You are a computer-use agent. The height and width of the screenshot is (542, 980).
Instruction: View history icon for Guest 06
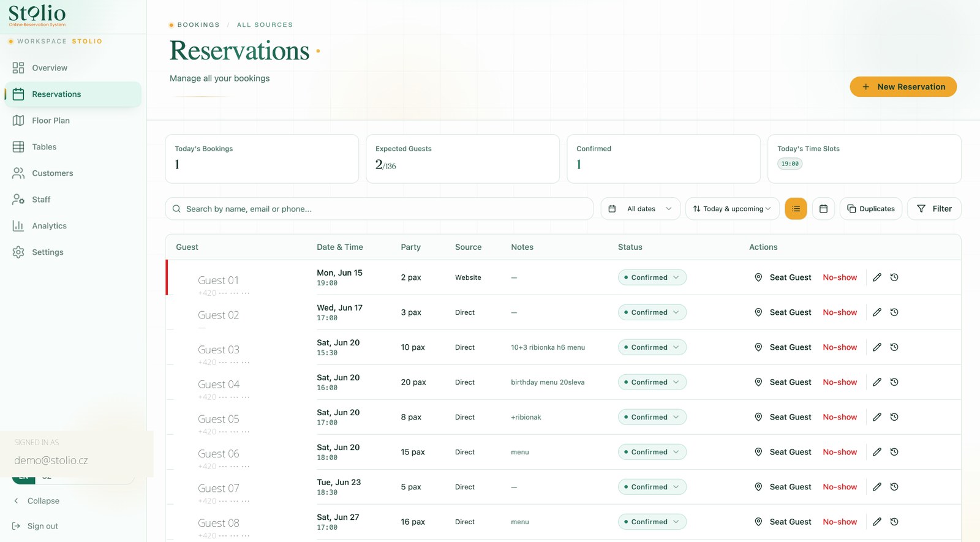pos(894,452)
